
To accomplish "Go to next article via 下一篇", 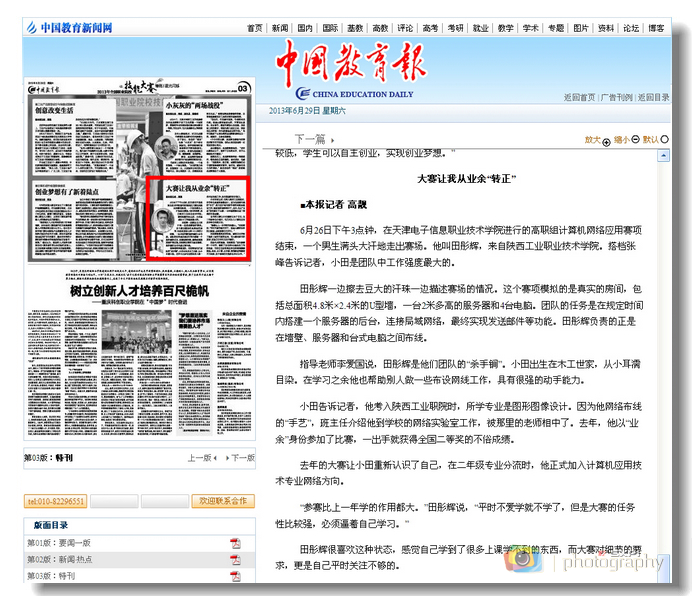I will (x=310, y=139).
